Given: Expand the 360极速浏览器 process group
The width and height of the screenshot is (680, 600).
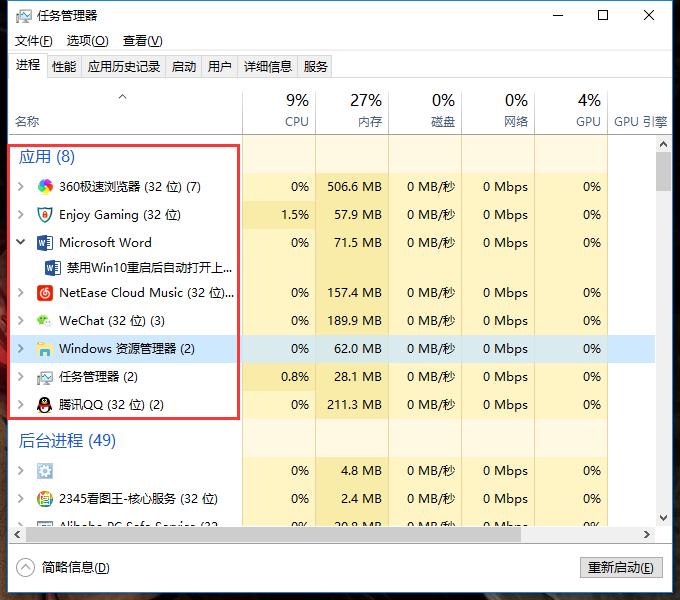Looking at the screenshot, I should pos(20,187).
